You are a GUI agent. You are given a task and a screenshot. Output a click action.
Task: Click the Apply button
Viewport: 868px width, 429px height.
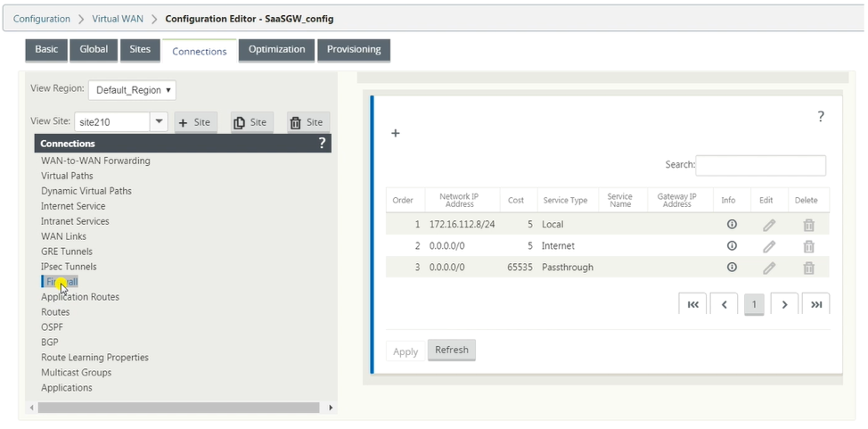[405, 351]
